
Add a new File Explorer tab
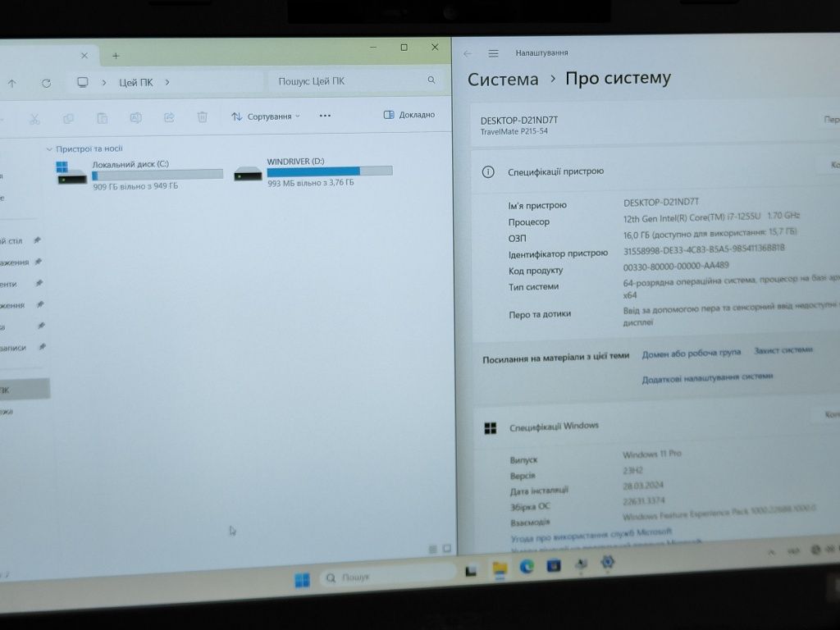point(116,56)
